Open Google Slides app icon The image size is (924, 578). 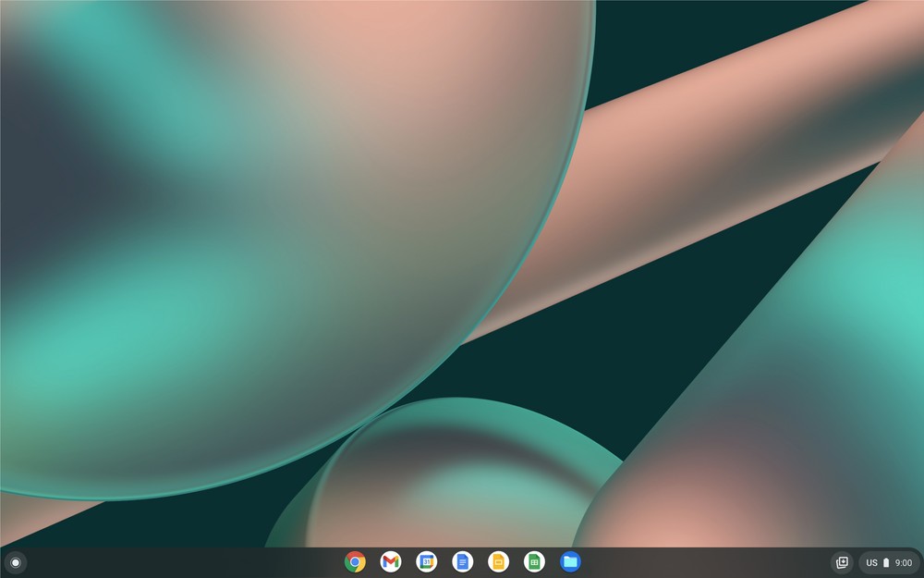coord(498,561)
